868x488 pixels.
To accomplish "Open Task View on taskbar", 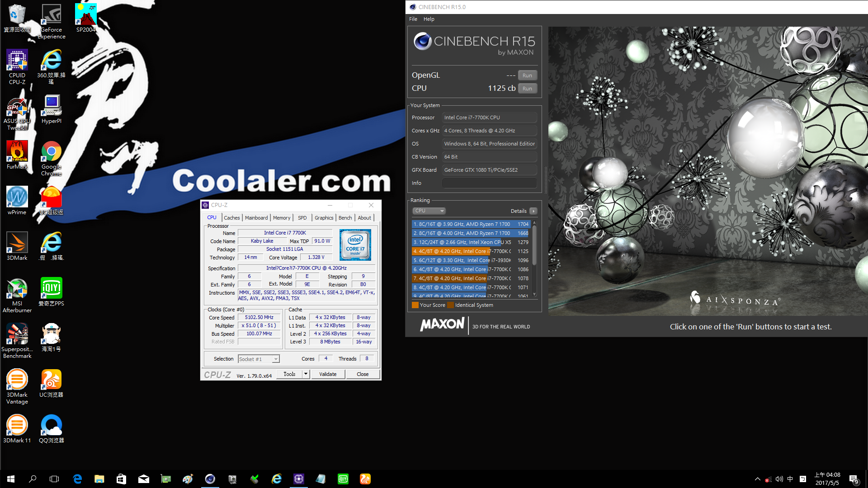I will click(x=54, y=479).
